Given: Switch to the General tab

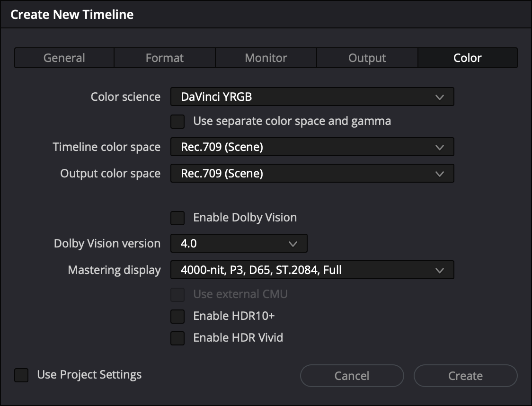Looking at the screenshot, I should [64, 58].
